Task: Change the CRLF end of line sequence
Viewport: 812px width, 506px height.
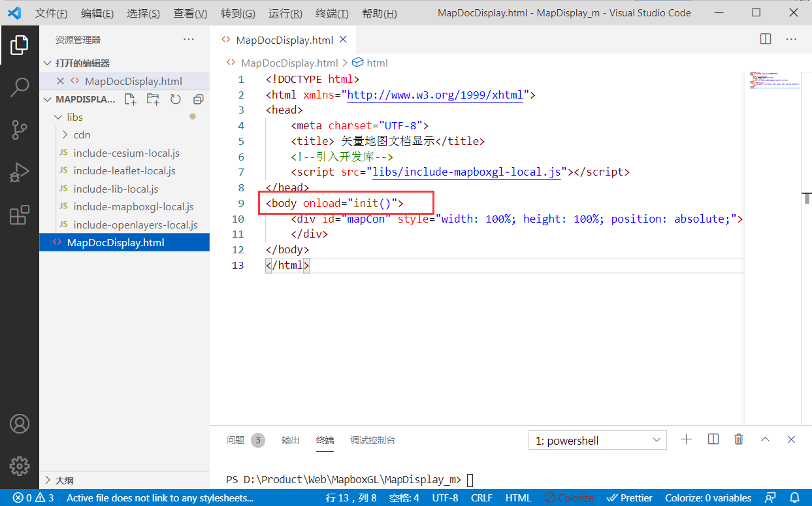Action: tap(481, 498)
